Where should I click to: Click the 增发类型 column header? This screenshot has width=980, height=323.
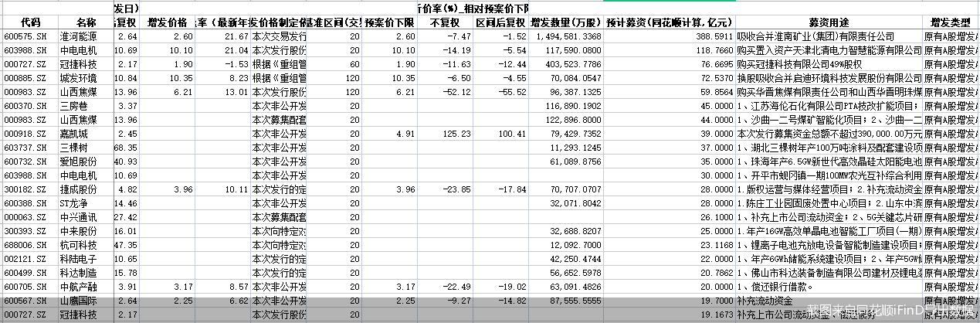[x=951, y=22]
